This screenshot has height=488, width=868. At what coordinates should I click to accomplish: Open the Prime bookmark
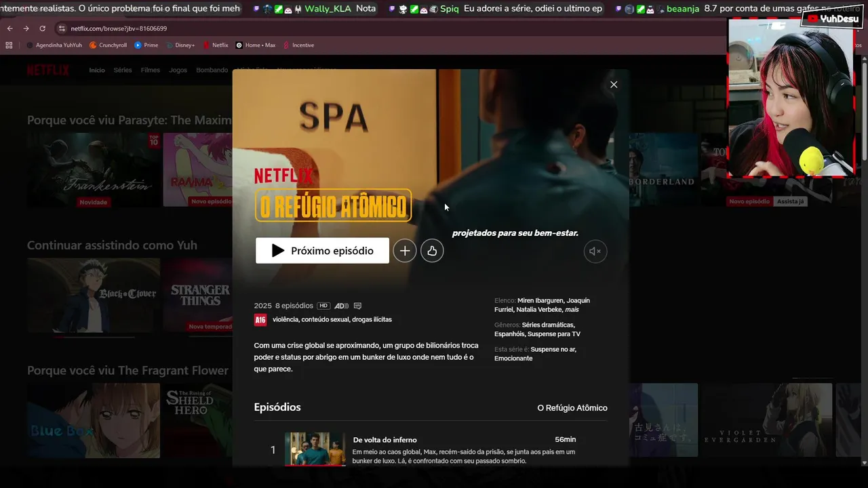click(146, 45)
